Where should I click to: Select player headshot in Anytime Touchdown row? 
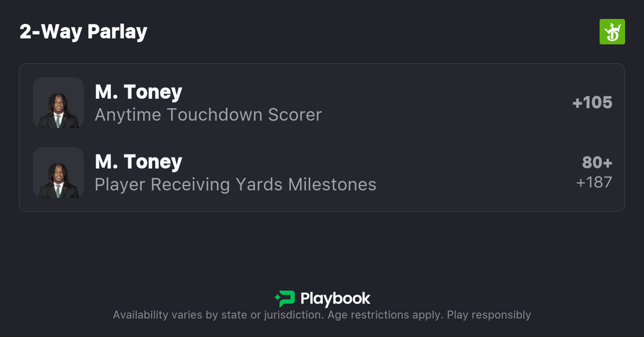[58, 103]
